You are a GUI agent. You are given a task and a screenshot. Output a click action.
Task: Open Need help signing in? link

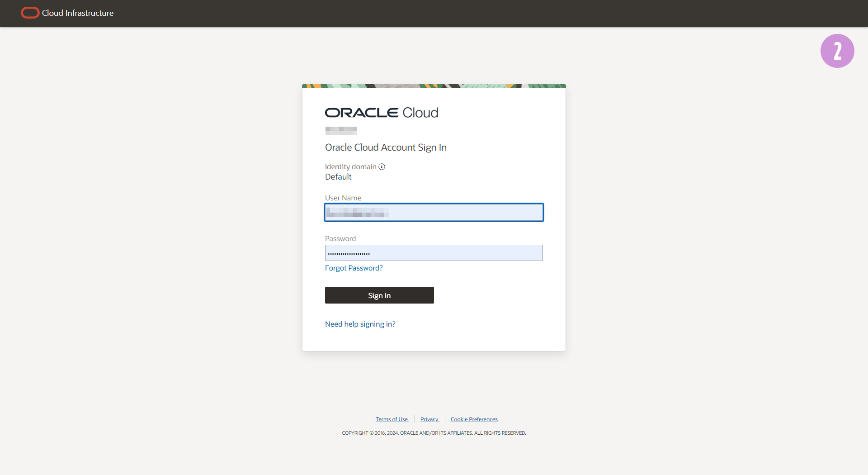(360, 324)
